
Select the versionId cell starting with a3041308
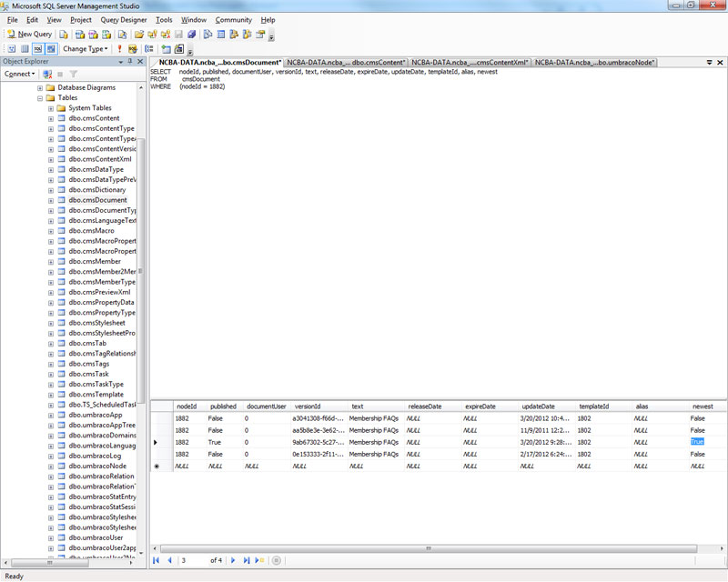point(318,418)
